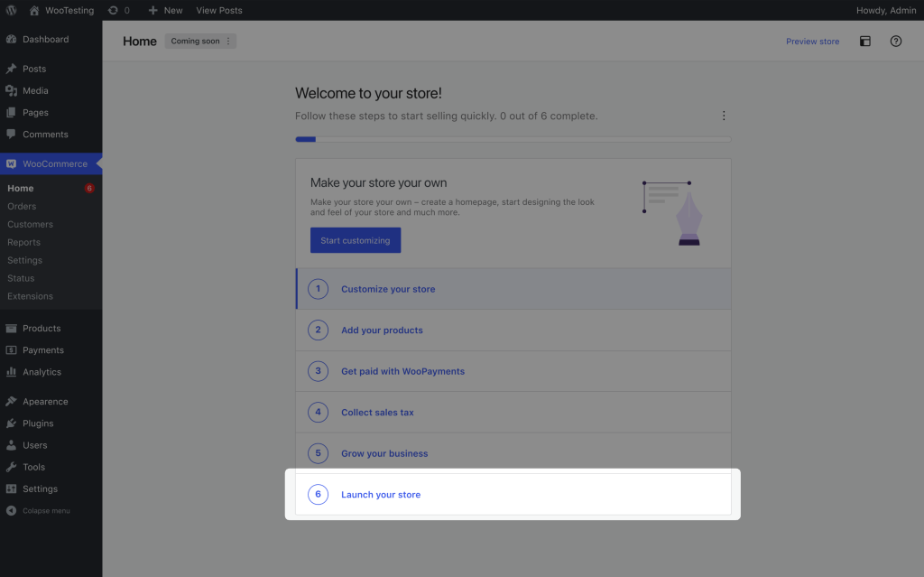Open the Payments section icon

click(12, 349)
